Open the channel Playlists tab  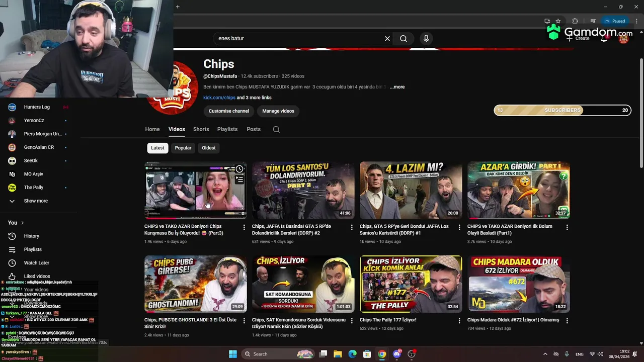[227, 129]
